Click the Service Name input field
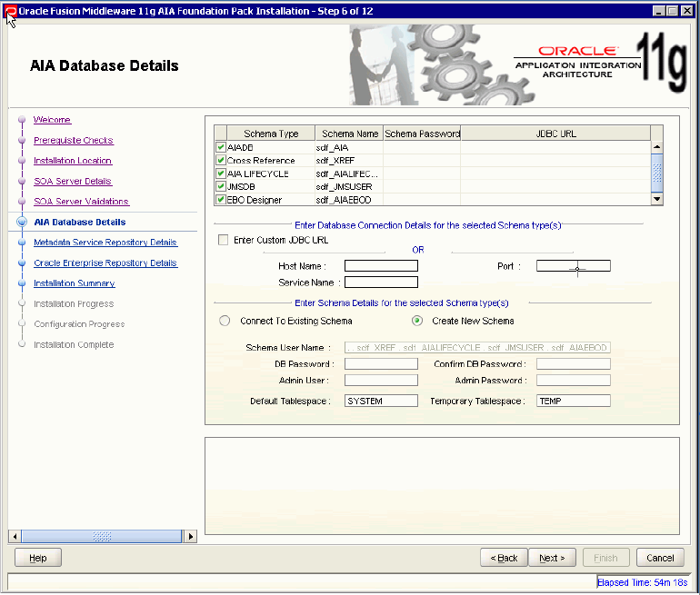This screenshot has width=700, height=595. 381,282
